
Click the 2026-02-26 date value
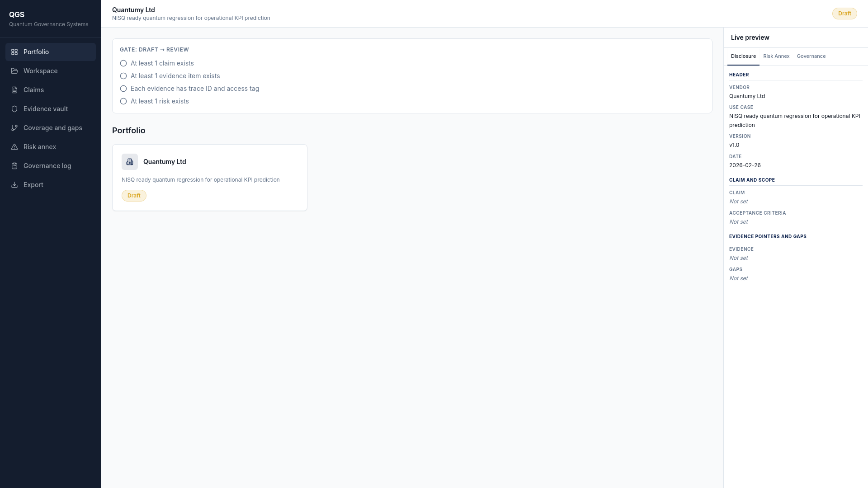coord(745,165)
